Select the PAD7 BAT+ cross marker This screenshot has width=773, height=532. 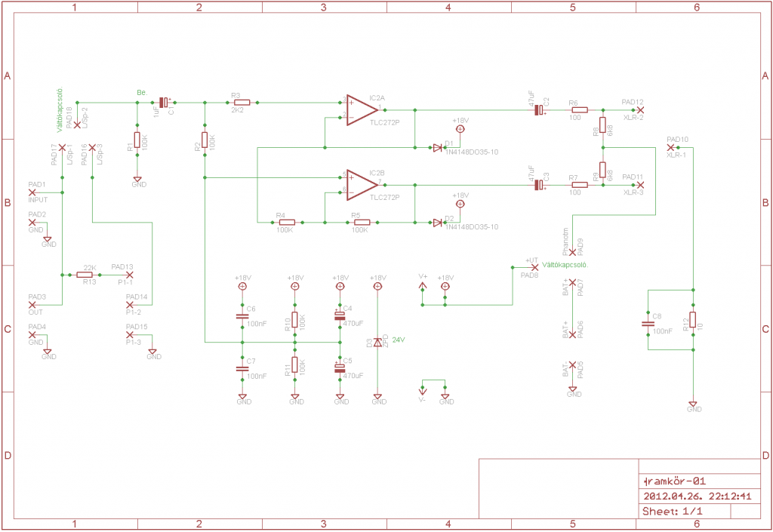tap(573, 282)
